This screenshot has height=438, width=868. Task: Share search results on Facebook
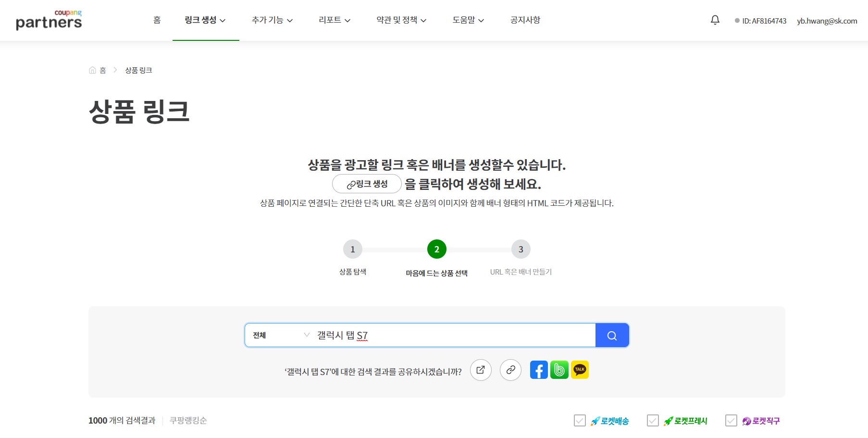click(539, 370)
